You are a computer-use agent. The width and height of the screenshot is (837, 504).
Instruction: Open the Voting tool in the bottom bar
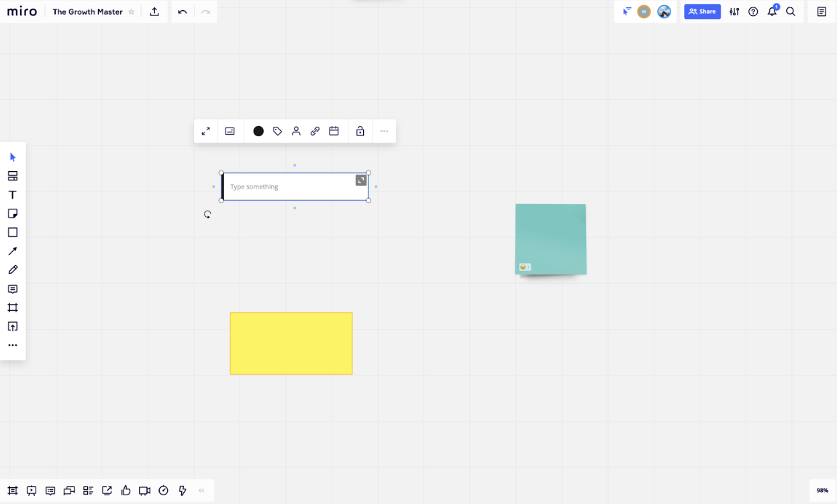click(x=126, y=491)
